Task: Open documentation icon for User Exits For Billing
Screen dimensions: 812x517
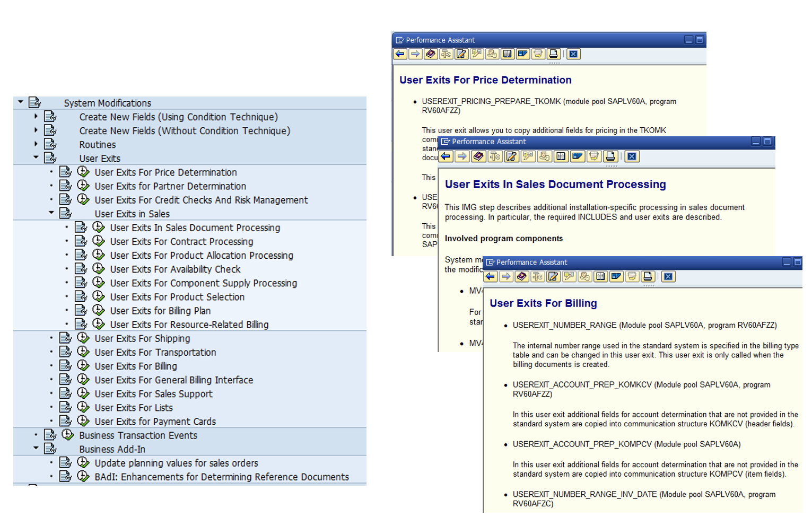Action: 66,366
